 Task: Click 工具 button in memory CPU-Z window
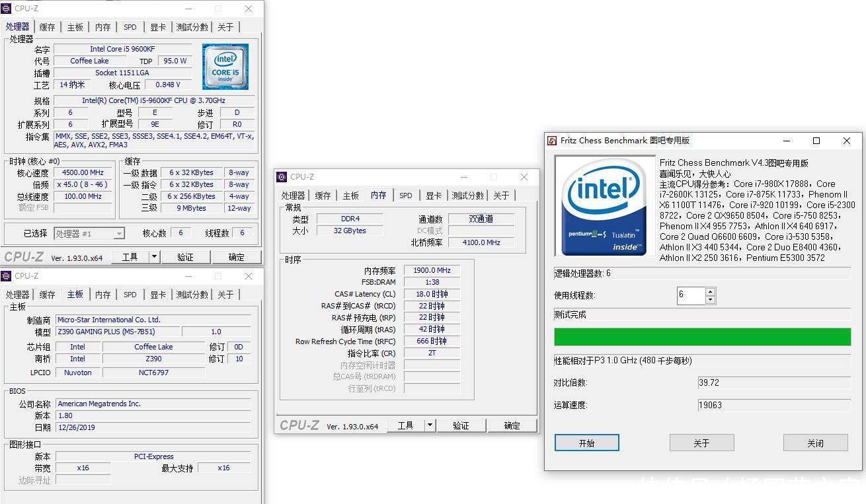pos(406,425)
